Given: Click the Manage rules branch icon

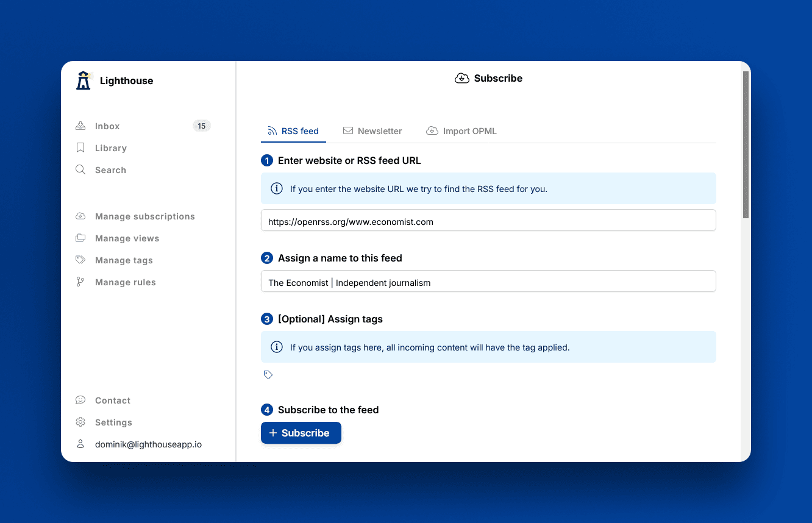Looking at the screenshot, I should pos(80,282).
